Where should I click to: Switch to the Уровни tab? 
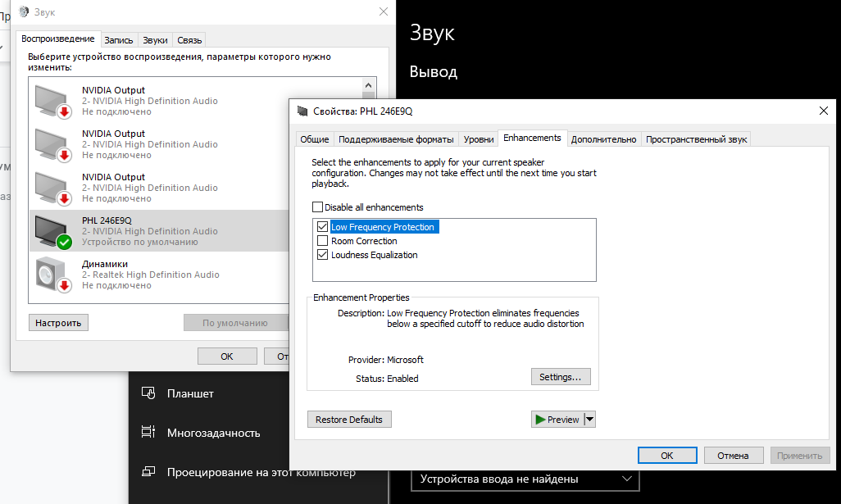tap(479, 139)
